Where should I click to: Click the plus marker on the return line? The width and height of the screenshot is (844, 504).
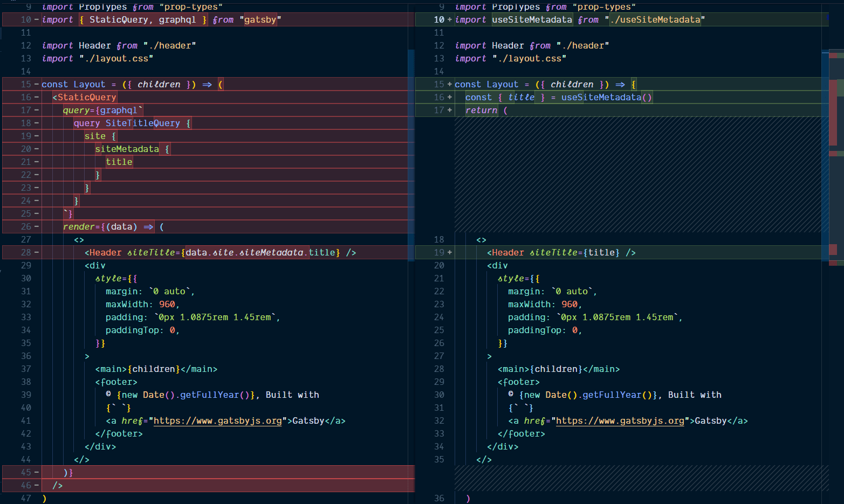(449, 110)
